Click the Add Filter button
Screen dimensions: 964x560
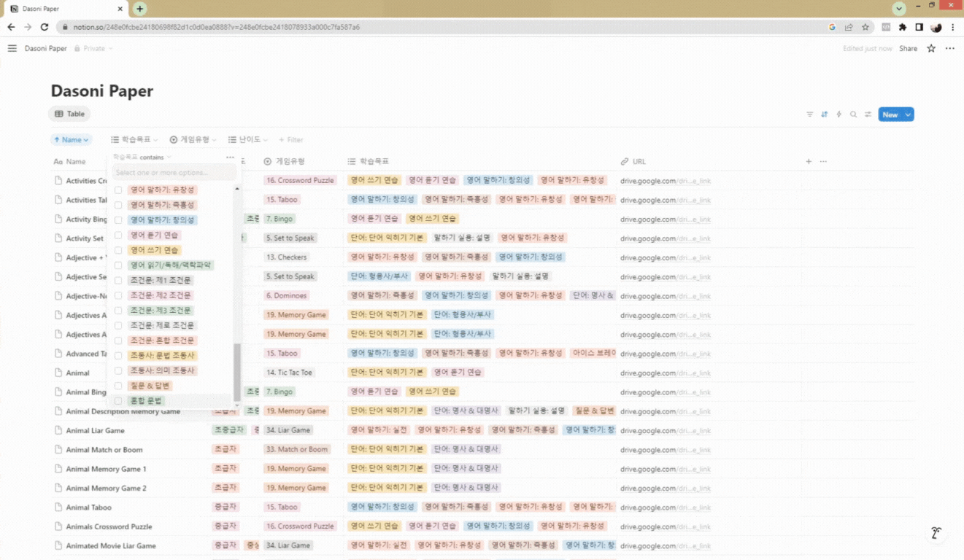(x=290, y=139)
